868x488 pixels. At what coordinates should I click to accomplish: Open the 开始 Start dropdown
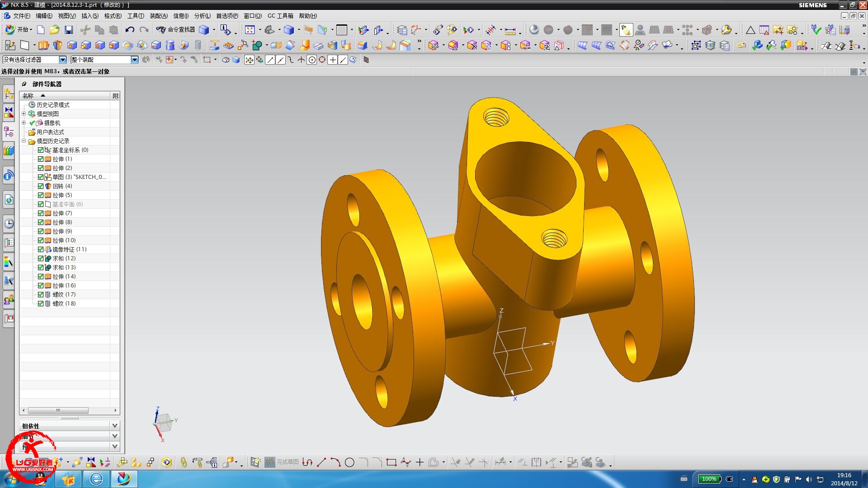(19, 30)
